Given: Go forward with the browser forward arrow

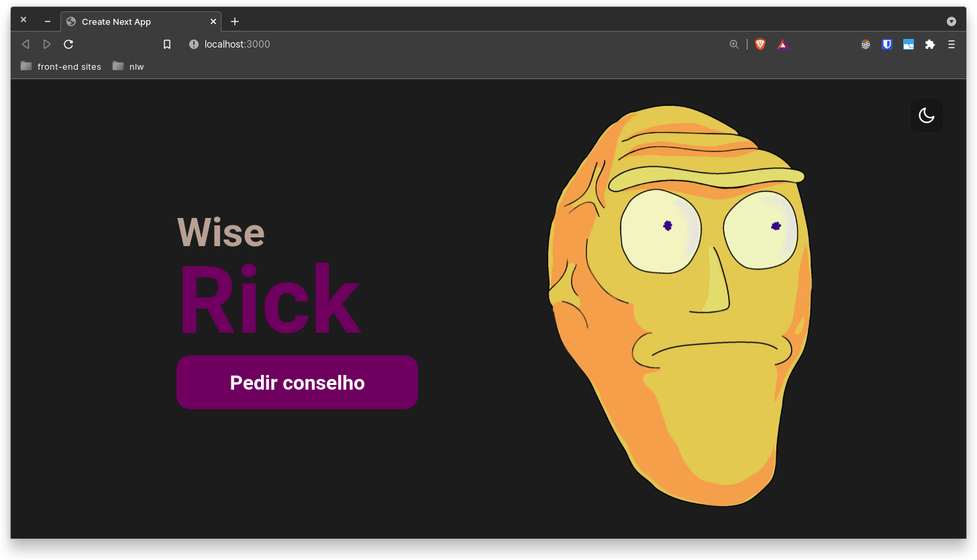Looking at the screenshot, I should point(47,44).
